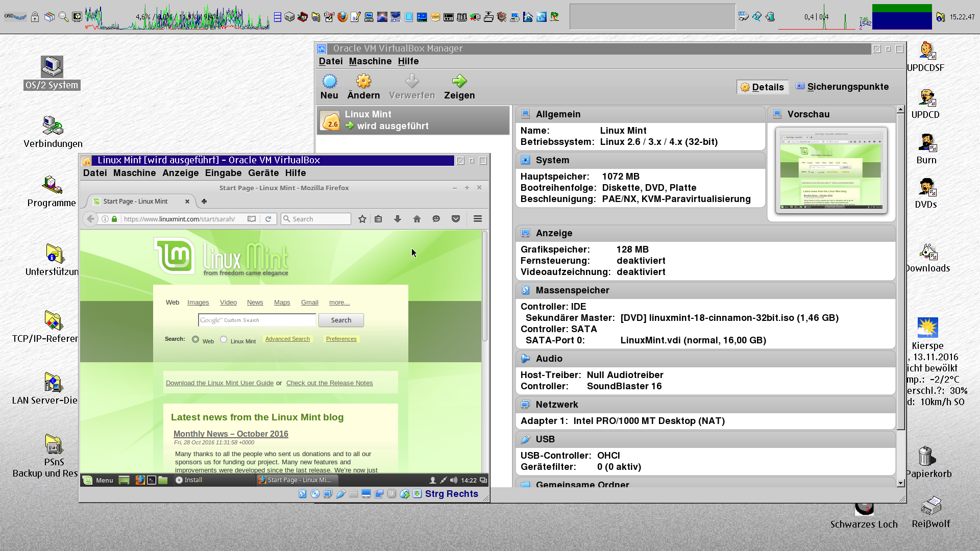Click Firefox bookmark star icon
The height and width of the screenshot is (551, 980).
(x=362, y=219)
